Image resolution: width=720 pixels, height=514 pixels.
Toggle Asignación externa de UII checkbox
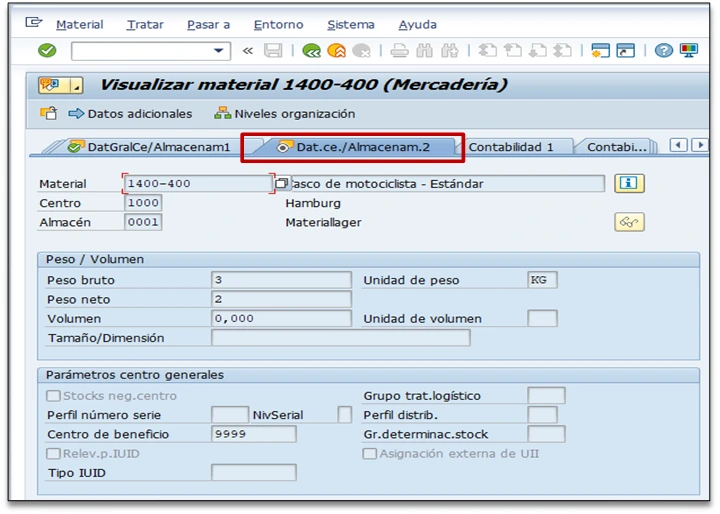pos(370,453)
